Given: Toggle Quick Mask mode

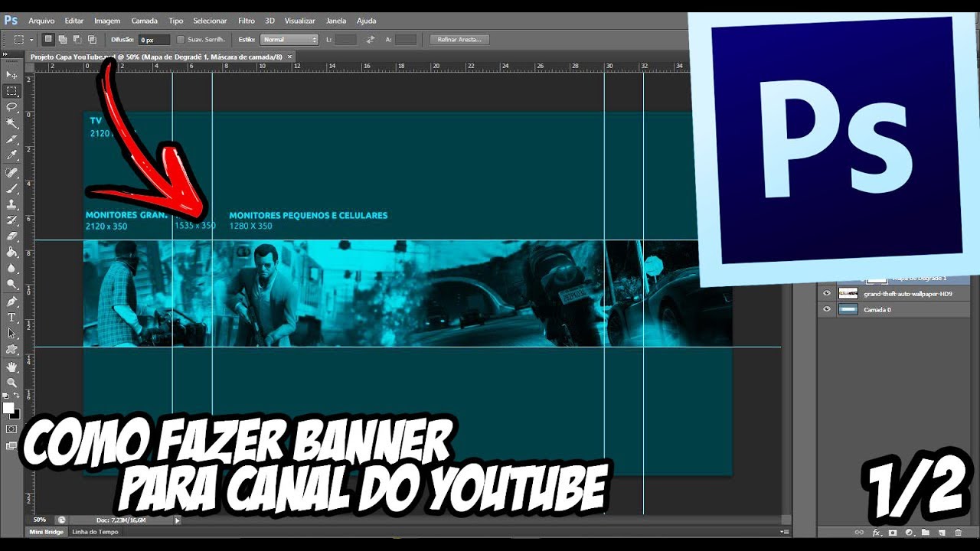Looking at the screenshot, I should tap(11, 429).
